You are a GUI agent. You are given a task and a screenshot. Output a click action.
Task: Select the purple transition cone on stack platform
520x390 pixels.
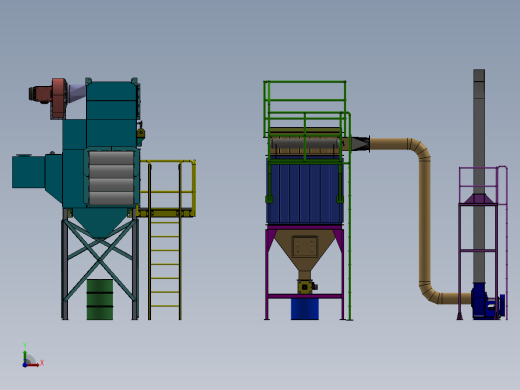pos(479,199)
